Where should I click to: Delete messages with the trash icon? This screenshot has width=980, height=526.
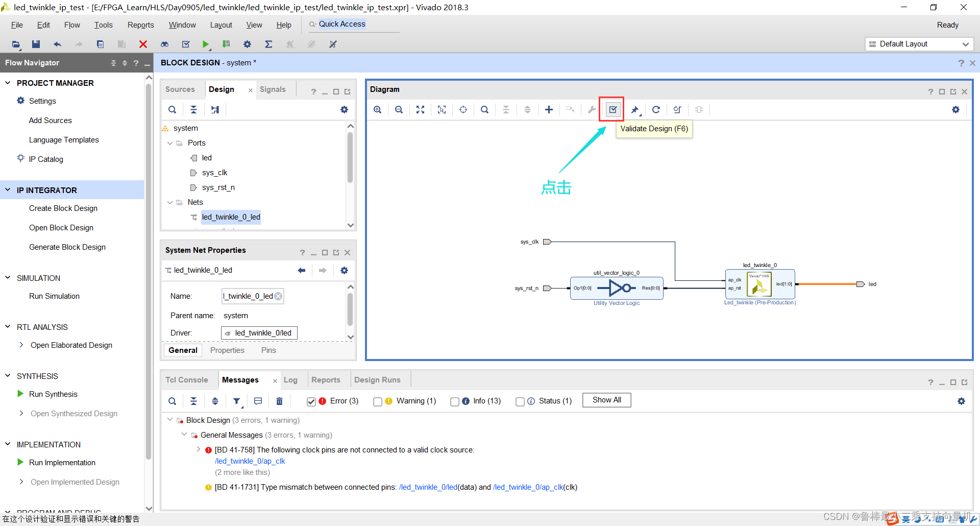[x=279, y=401]
